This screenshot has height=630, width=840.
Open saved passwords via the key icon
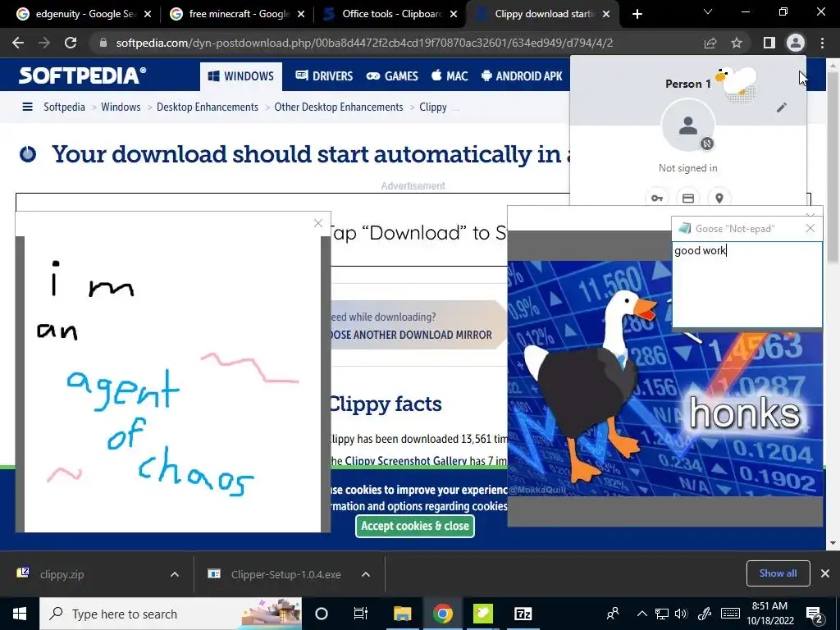(x=657, y=199)
